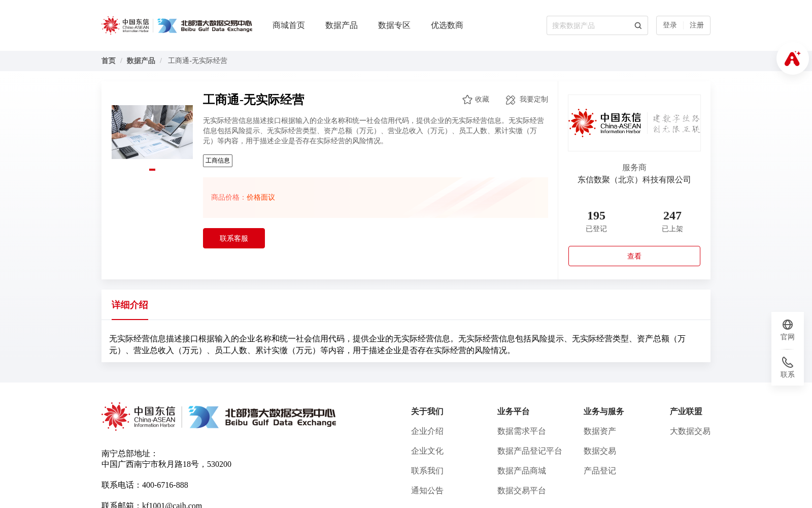Click the search magnifier icon

(x=638, y=25)
